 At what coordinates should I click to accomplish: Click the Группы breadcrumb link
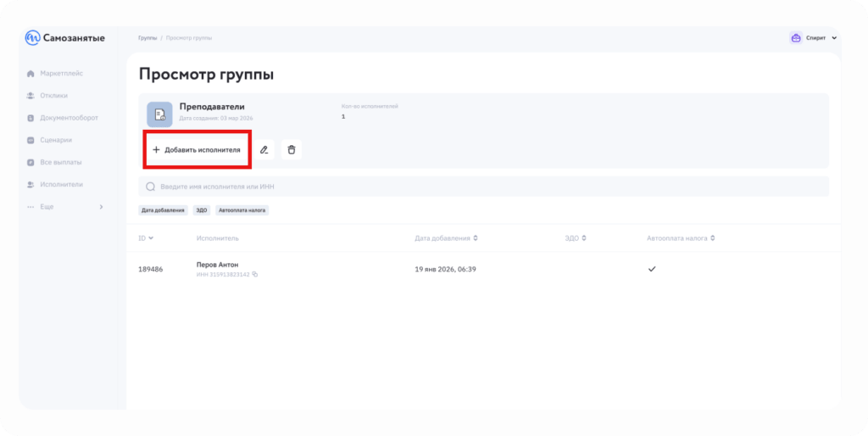[147, 38]
